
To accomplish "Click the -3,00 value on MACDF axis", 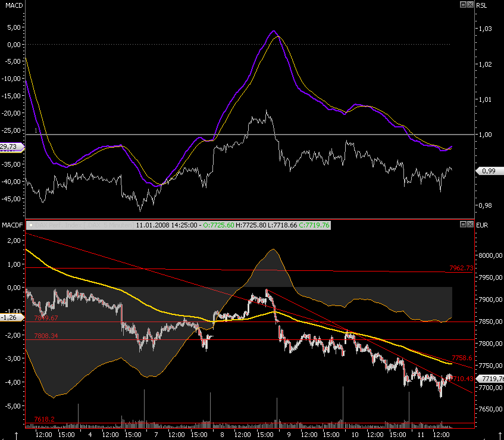I will 14,358.
